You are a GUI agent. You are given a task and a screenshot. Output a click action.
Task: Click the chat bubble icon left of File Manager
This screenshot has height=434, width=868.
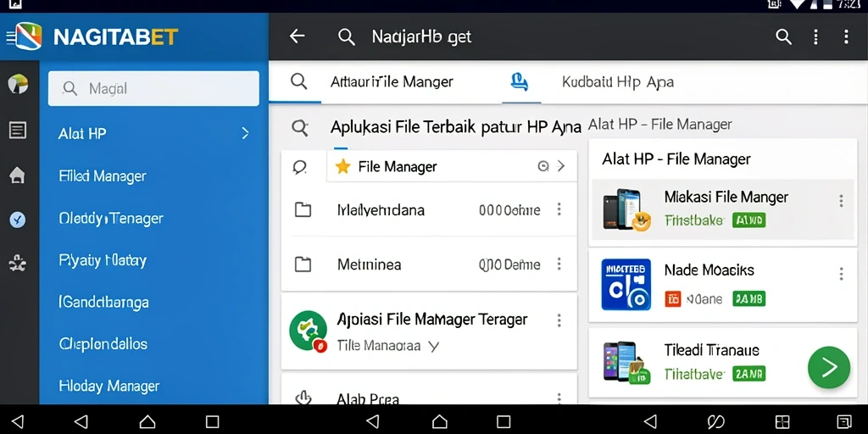pyautogui.click(x=300, y=167)
